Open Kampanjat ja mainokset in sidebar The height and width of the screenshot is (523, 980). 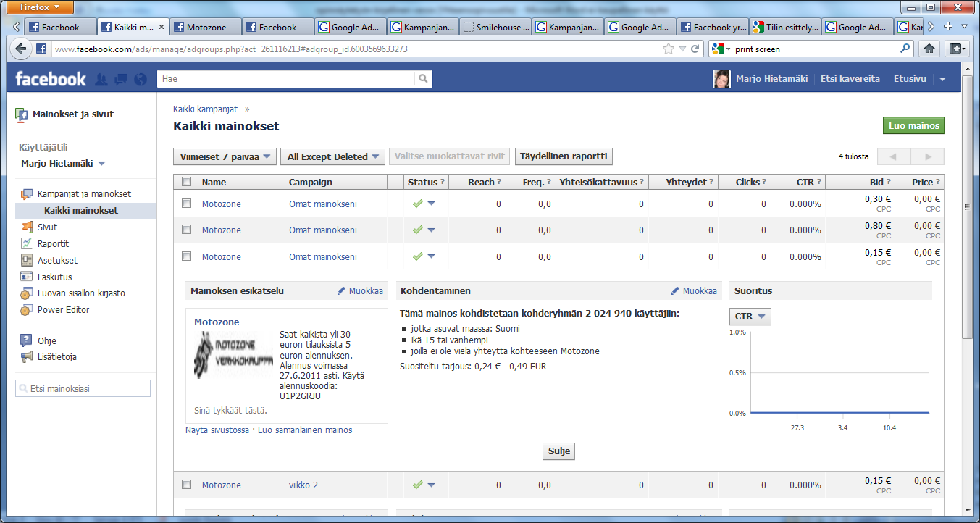[84, 194]
